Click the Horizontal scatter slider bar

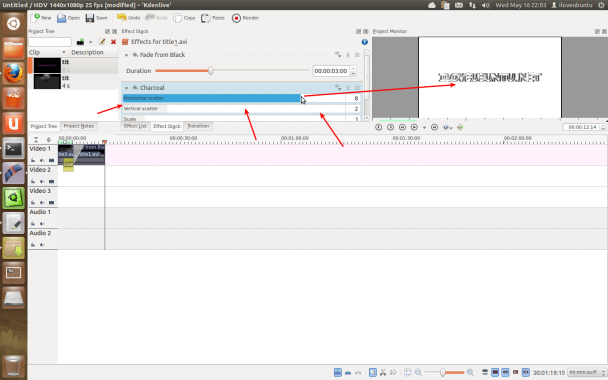(234, 98)
